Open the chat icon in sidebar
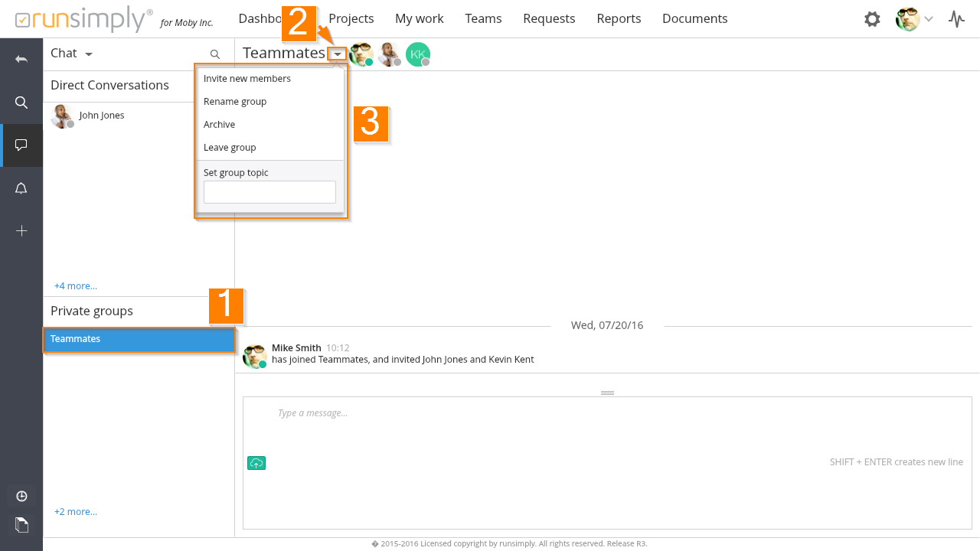This screenshot has height=551, width=980. pyautogui.click(x=21, y=145)
